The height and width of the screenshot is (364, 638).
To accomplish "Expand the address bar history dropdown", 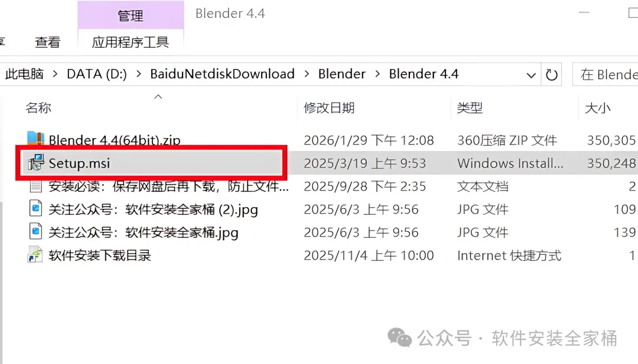I will tap(531, 75).
